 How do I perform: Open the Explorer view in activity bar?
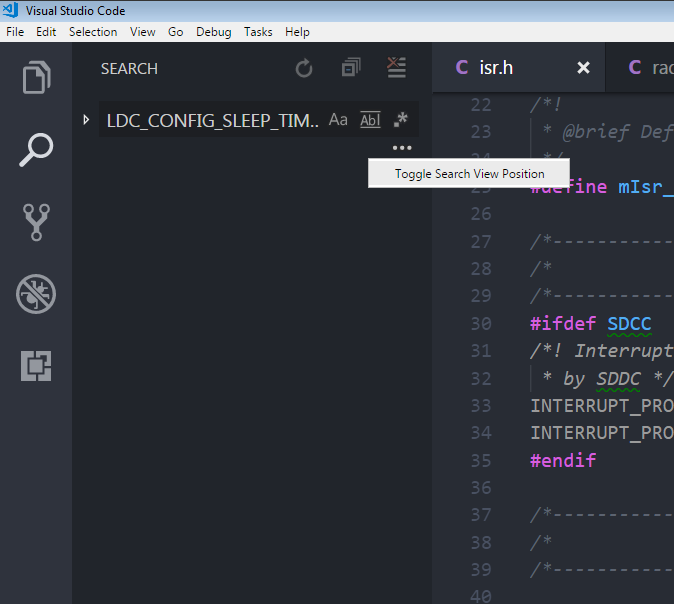36,78
